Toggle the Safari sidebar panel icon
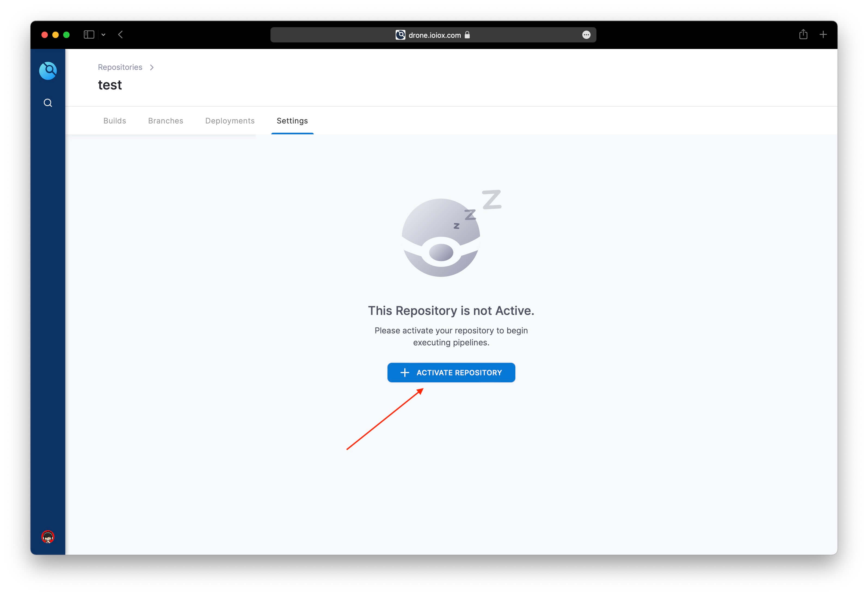This screenshot has height=595, width=868. [x=88, y=35]
